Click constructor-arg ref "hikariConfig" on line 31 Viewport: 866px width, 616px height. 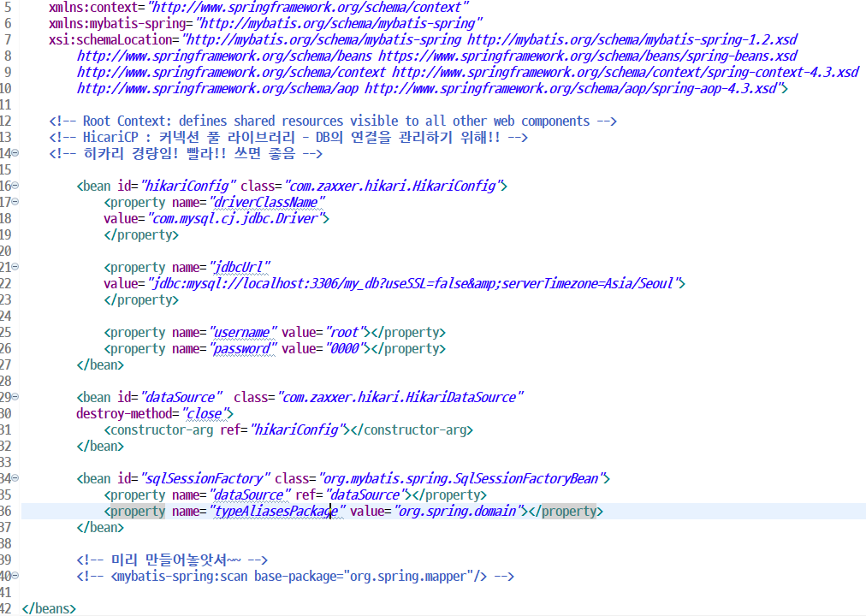(297, 430)
